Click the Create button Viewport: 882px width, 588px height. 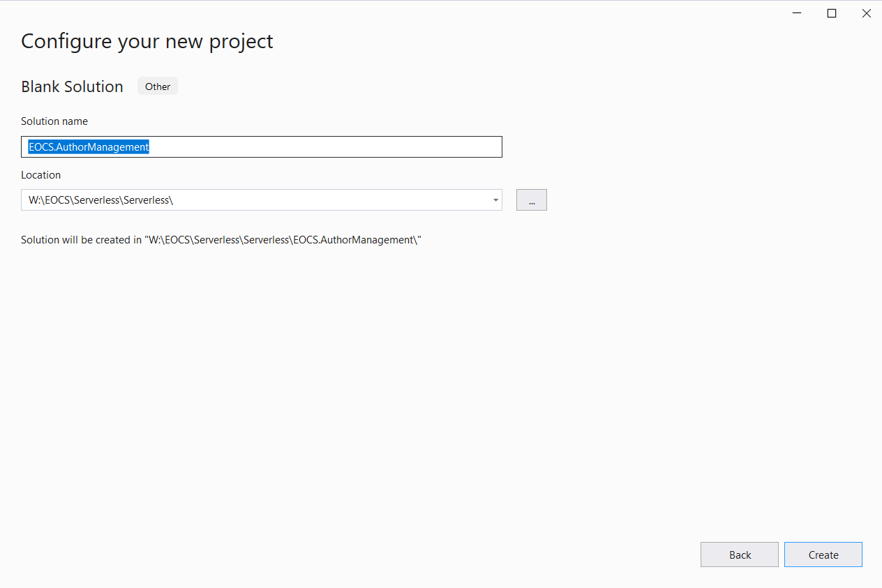coord(823,554)
